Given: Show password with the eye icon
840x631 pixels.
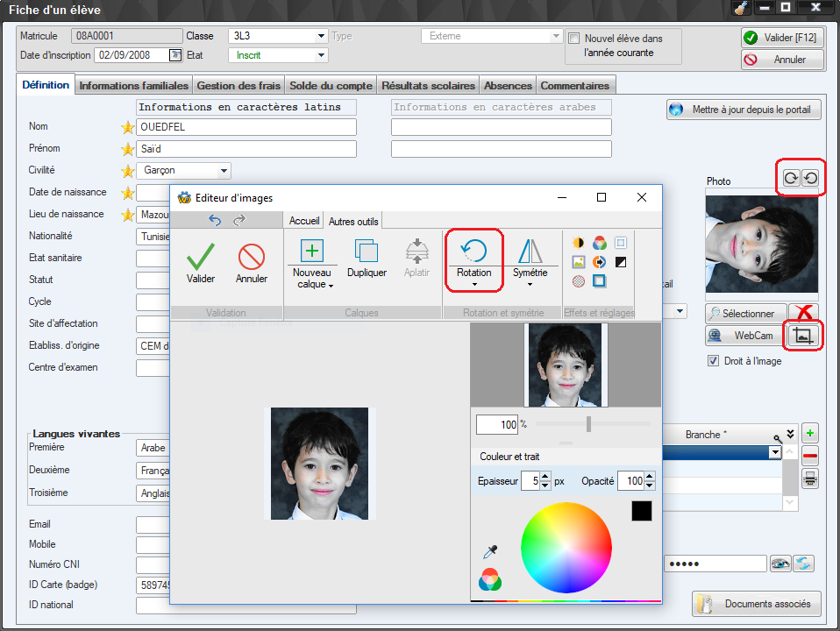Looking at the screenshot, I should 779,564.
